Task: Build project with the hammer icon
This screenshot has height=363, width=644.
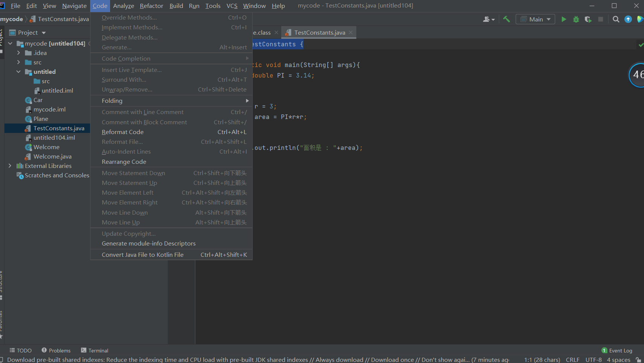Action: click(x=506, y=19)
